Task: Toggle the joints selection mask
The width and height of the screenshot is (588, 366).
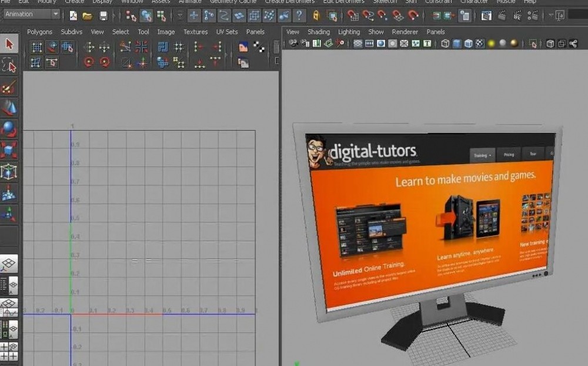Action: tap(209, 16)
